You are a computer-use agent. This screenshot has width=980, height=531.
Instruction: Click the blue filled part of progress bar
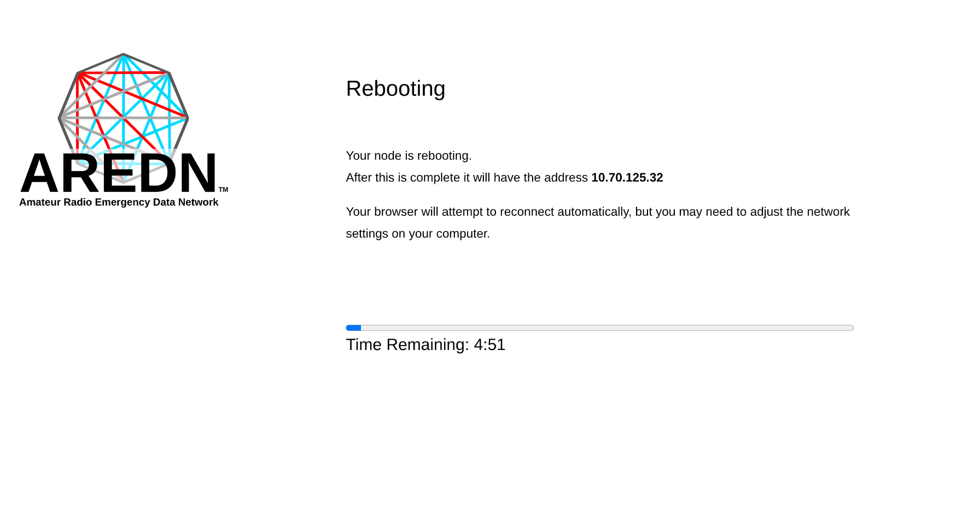click(x=353, y=328)
